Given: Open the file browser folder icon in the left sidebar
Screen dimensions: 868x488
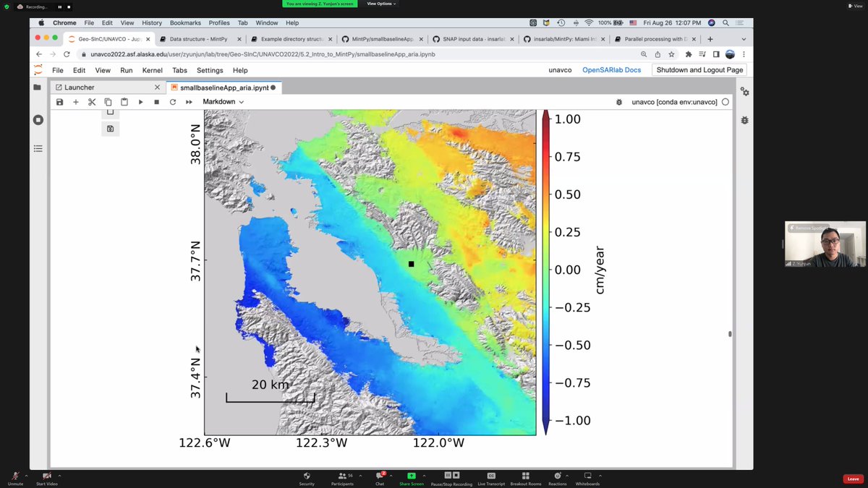Looking at the screenshot, I should [x=38, y=87].
